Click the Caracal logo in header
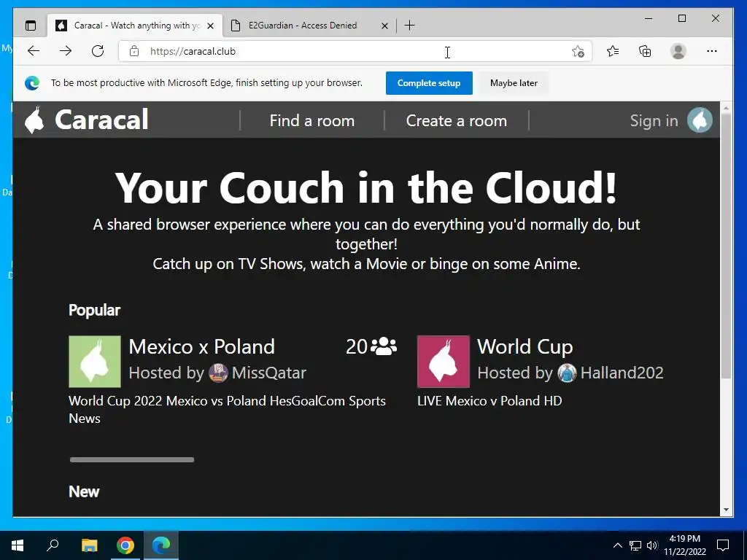 tap(87, 120)
